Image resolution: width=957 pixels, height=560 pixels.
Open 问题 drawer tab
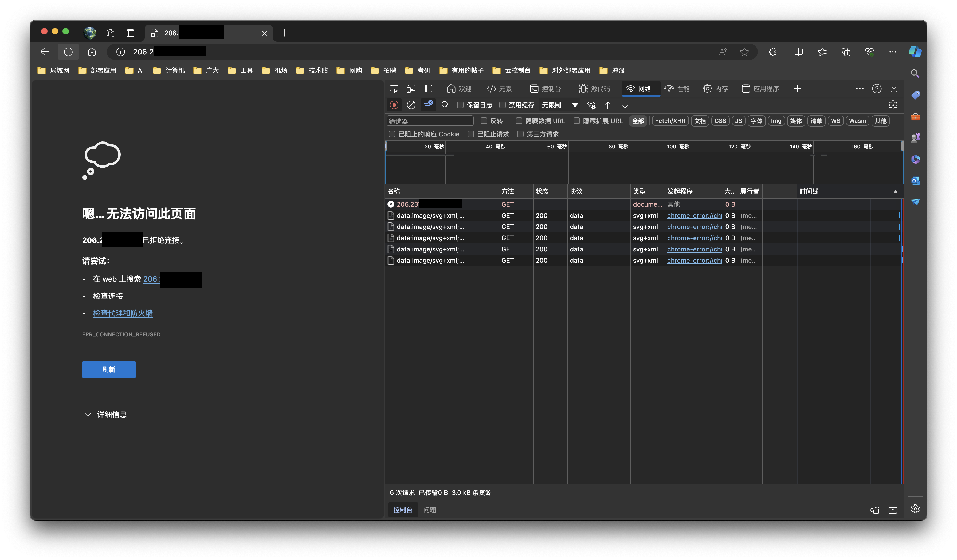(x=430, y=510)
